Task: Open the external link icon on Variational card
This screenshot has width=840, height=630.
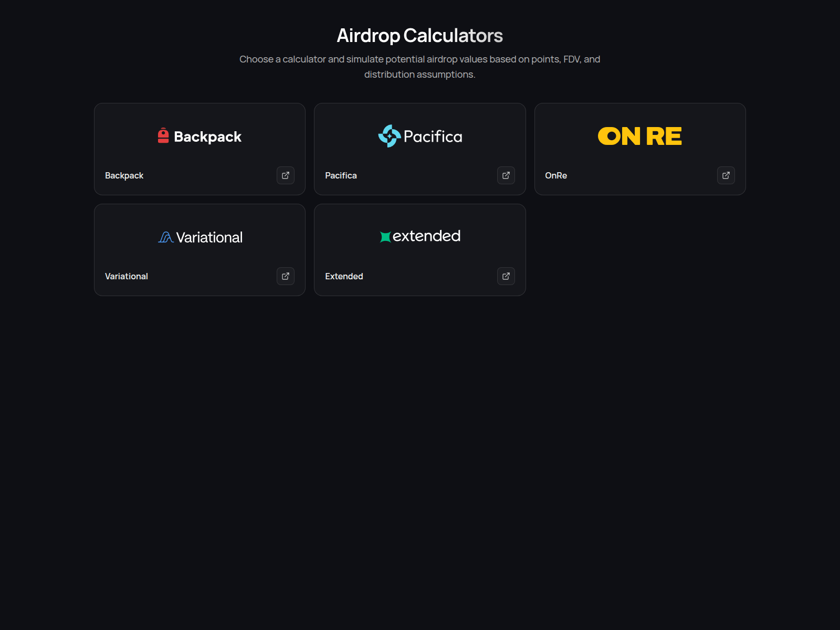Action: [286, 276]
